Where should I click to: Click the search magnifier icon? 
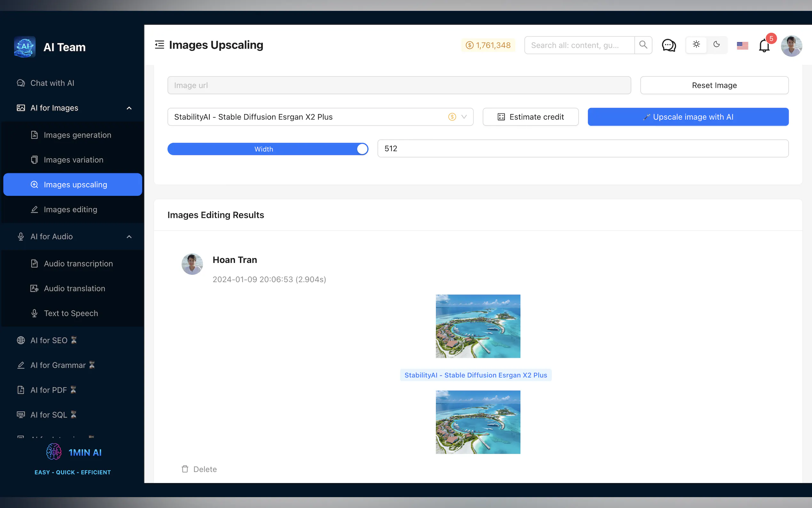[x=643, y=45]
